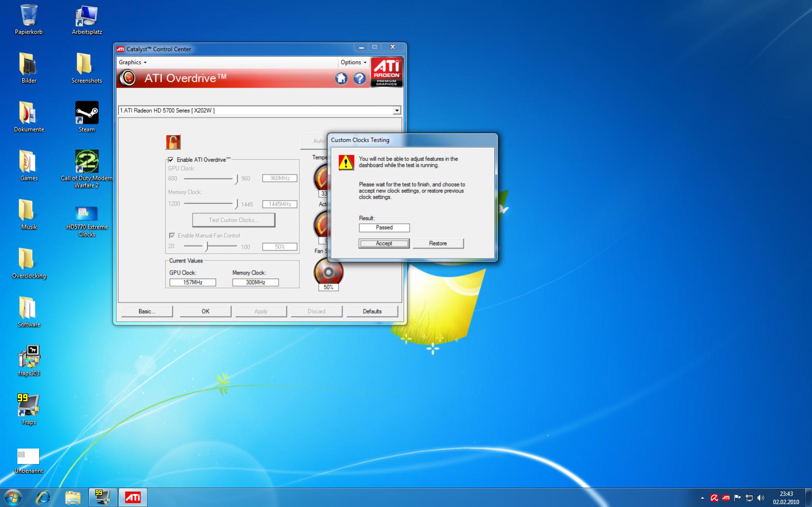812x507 pixels.
Task: Click the Memory Clock slider handle
Action: [236, 204]
